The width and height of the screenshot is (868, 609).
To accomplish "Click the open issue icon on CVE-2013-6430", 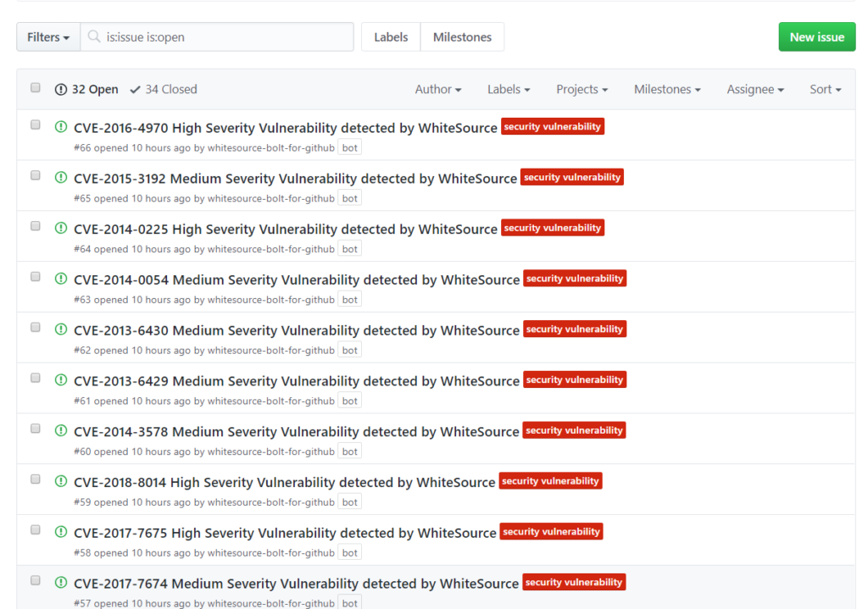I will 60,329.
